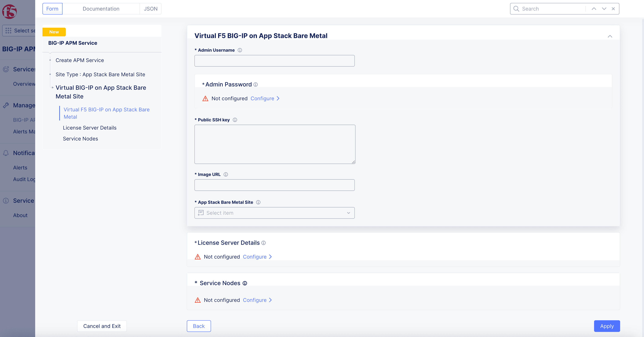The height and width of the screenshot is (337, 644).
Task: Collapse Virtual F5 BIG-IP section chevron
Action: 610,36
